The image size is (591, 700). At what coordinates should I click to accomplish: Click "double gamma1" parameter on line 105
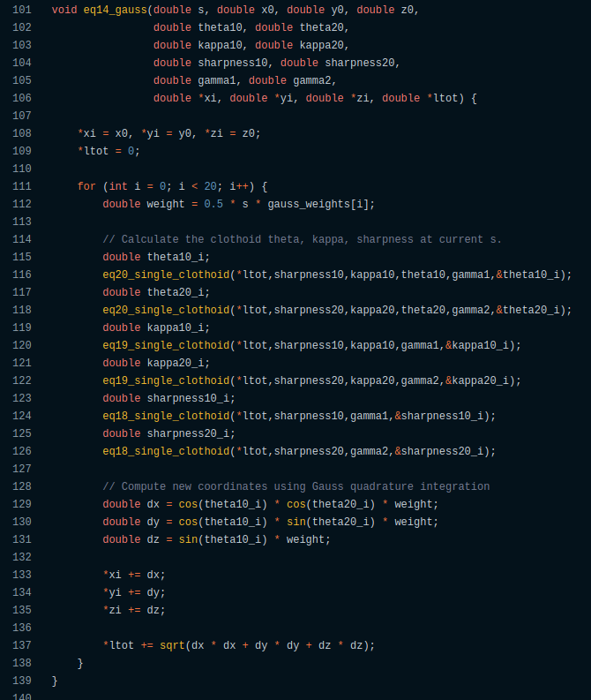pos(194,80)
